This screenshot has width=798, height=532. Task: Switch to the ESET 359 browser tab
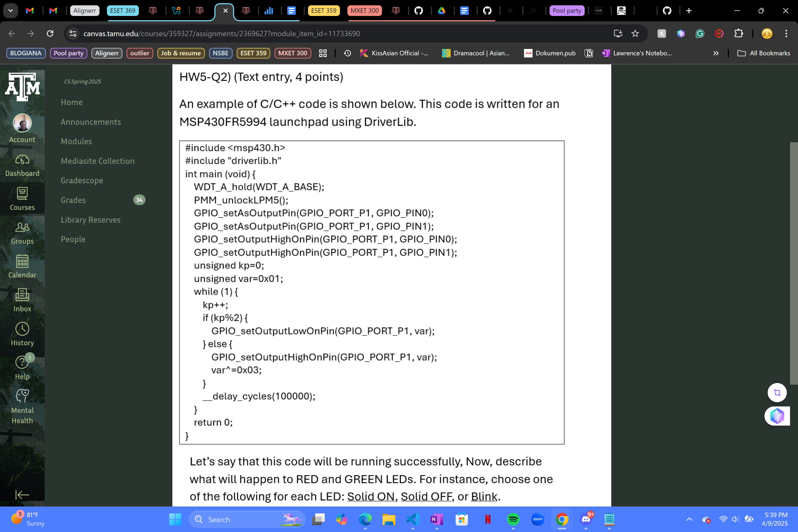point(323,11)
